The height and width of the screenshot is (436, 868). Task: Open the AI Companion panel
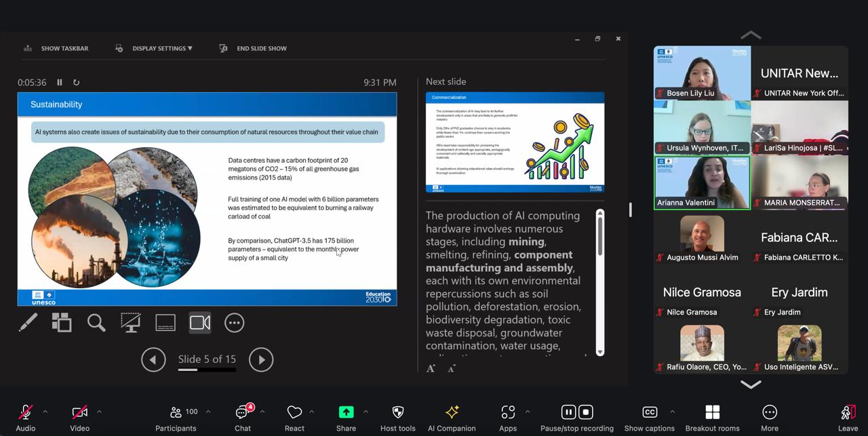452,418
